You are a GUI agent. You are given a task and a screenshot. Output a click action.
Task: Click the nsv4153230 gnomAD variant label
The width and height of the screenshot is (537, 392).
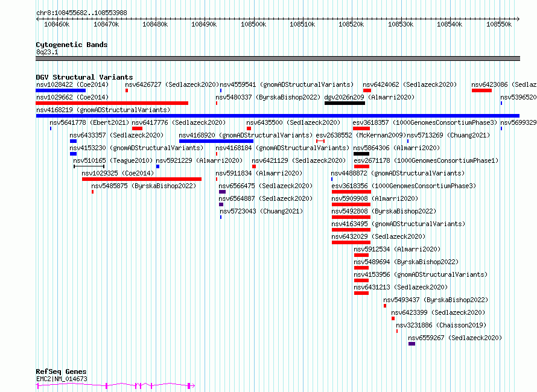pyautogui.click(x=136, y=148)
